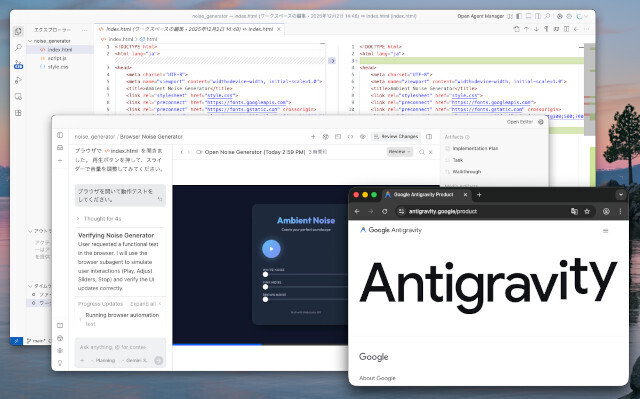This screenshot has height=399, width=640.
Task: Open the Explorer icon in the editor activity bar
Action: [x=18, y=31]
